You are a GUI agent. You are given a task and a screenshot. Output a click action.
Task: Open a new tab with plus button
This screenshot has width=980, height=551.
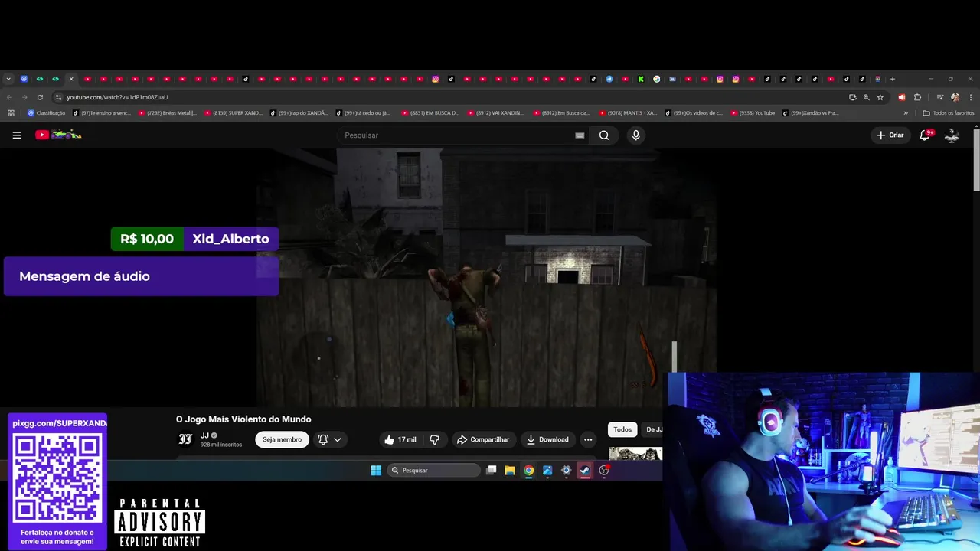pos(893,79)
